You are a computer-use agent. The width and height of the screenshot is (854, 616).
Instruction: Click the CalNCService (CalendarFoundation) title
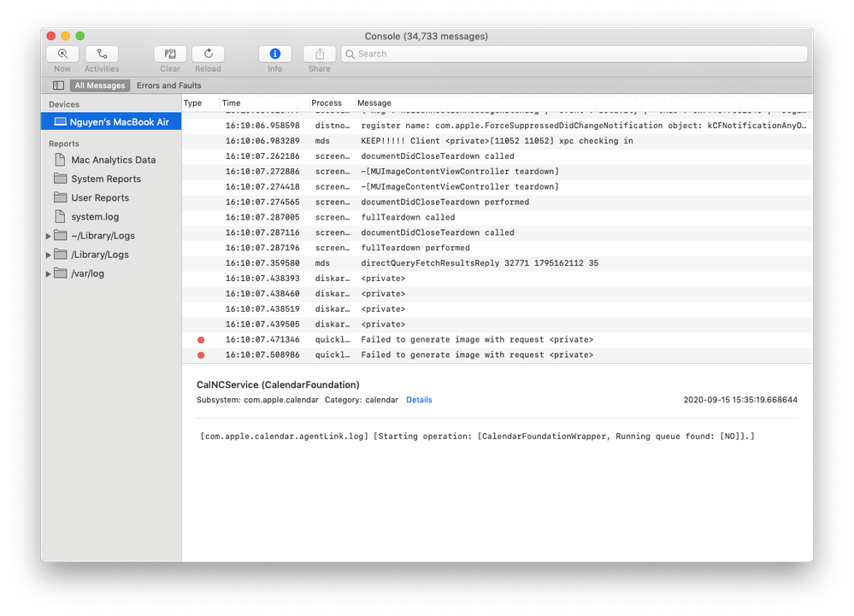click(278, 384)
